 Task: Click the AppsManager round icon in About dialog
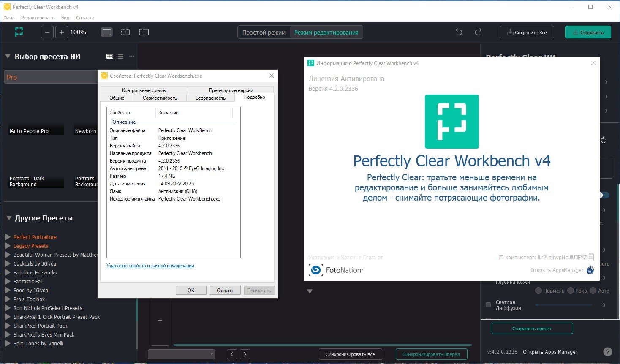(x=590, y=270)
